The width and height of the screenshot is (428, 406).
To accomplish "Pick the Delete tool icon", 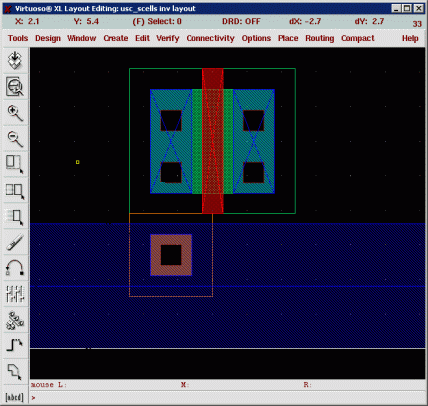I will pos(15,242).
